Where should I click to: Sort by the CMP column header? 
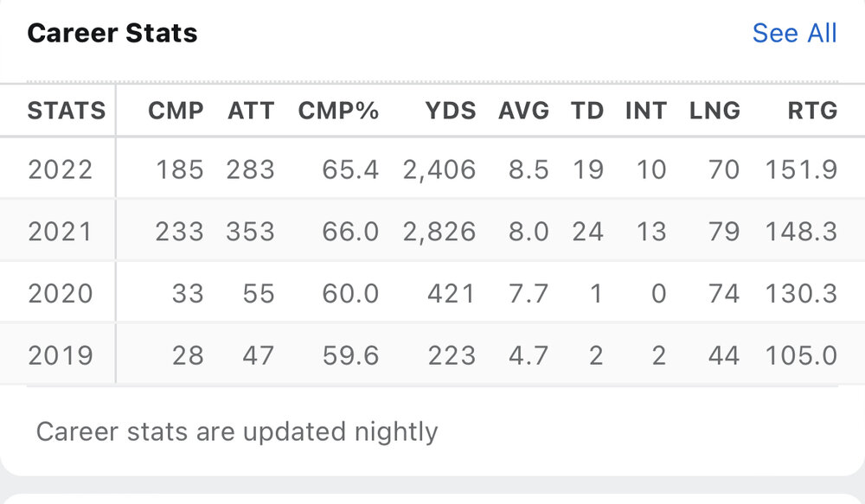(x=176, y=111)
